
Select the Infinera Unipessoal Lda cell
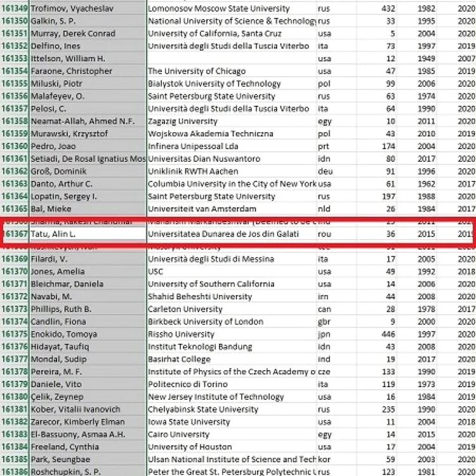(x=232, y=147)
